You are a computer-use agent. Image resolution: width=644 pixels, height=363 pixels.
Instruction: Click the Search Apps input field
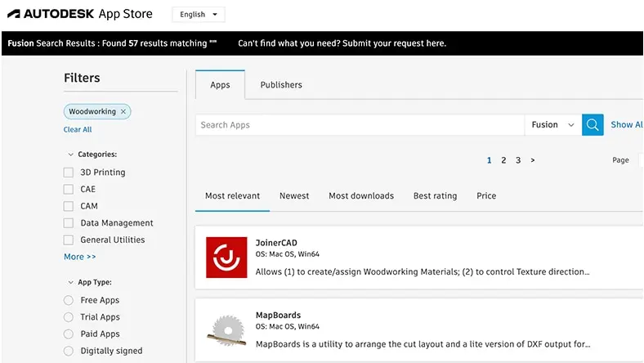[360, 124]
